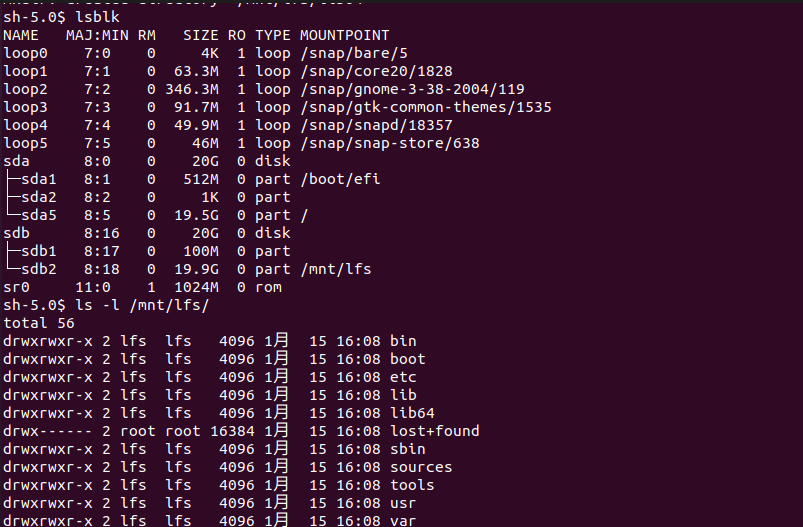This screenshot has width=803, height=527.
Task: Click the sdb disk row name
Action: point(16,233)
